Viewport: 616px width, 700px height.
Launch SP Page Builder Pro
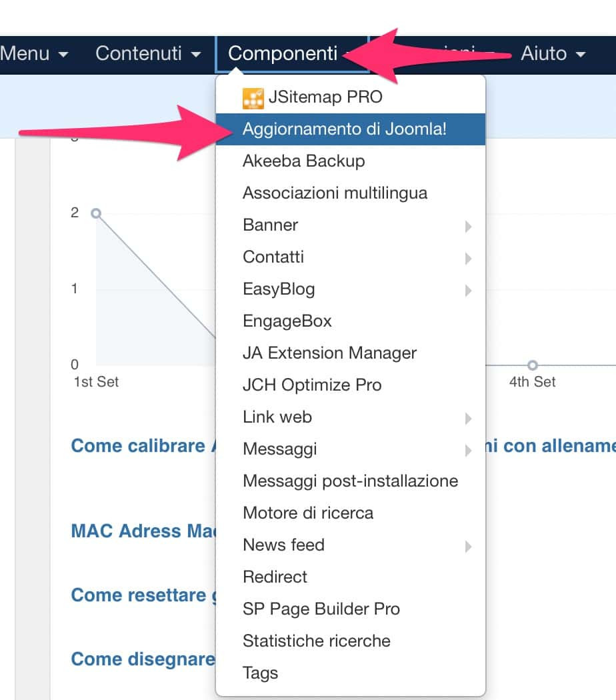(x=351, y=609)
